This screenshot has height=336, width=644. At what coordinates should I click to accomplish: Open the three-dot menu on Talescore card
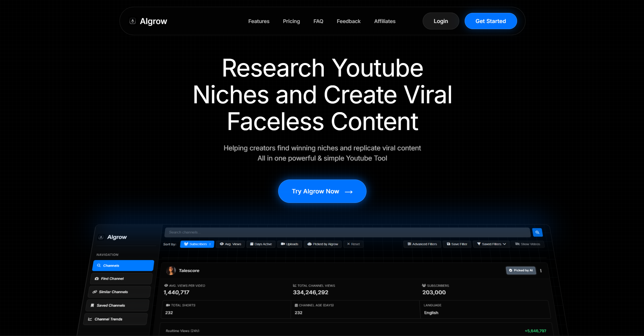[x=541, y=270]
